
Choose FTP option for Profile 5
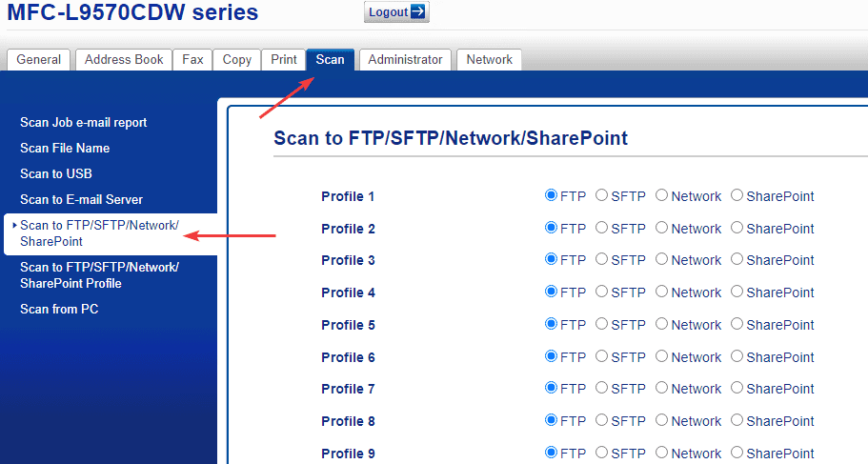pos(551,324)
